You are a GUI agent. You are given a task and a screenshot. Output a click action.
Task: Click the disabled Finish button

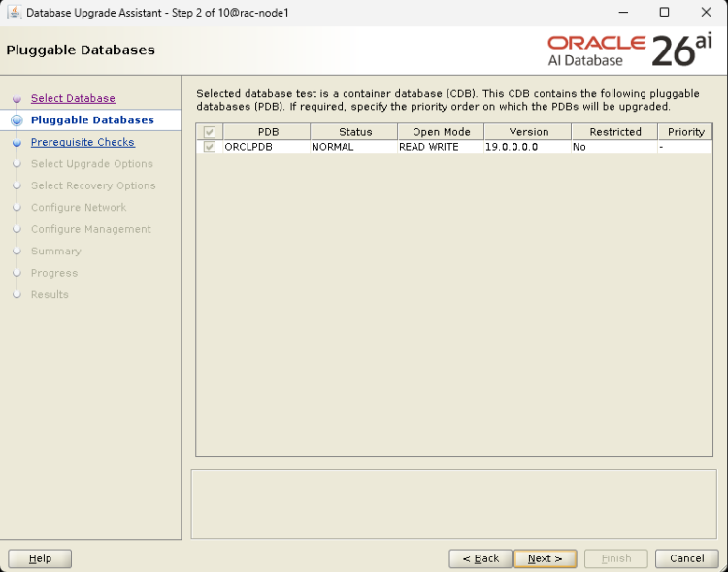pyautogui.click(x=616, y=558)
